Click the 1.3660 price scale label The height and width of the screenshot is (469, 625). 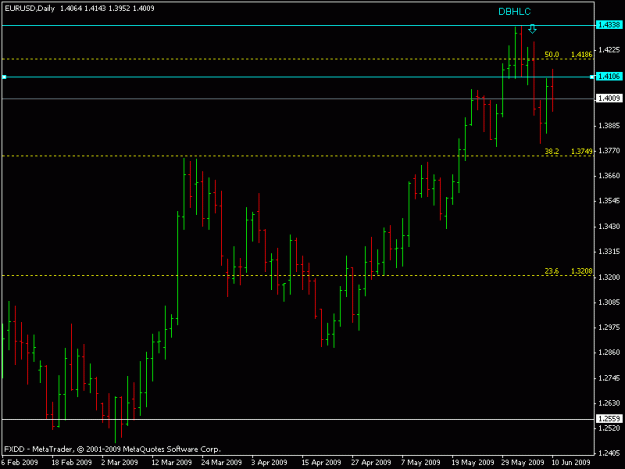609,176
